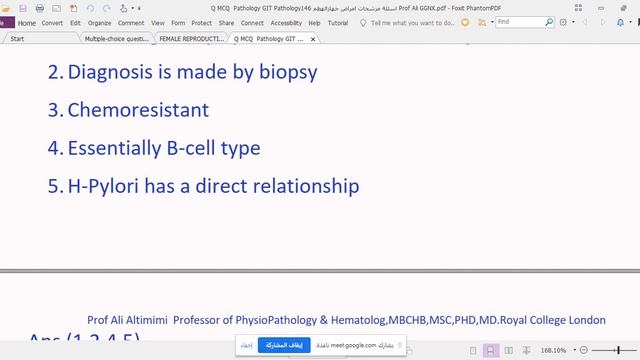The height and width of the screenshot is (360, 640).
Task: Save the document with the floppy icon
Action: (22, 8)
